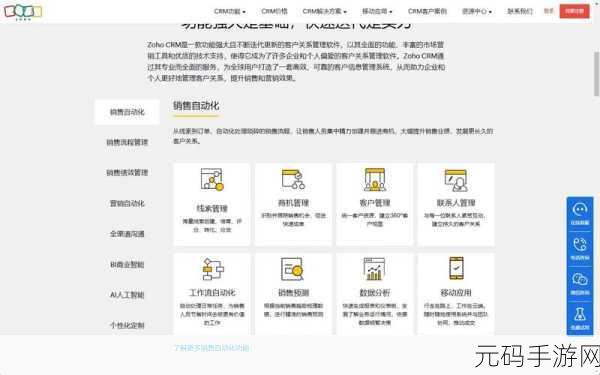Screen dimensions: 600x375
Task: Click the 销售预测 card title
Action: [x=293, y=293]
